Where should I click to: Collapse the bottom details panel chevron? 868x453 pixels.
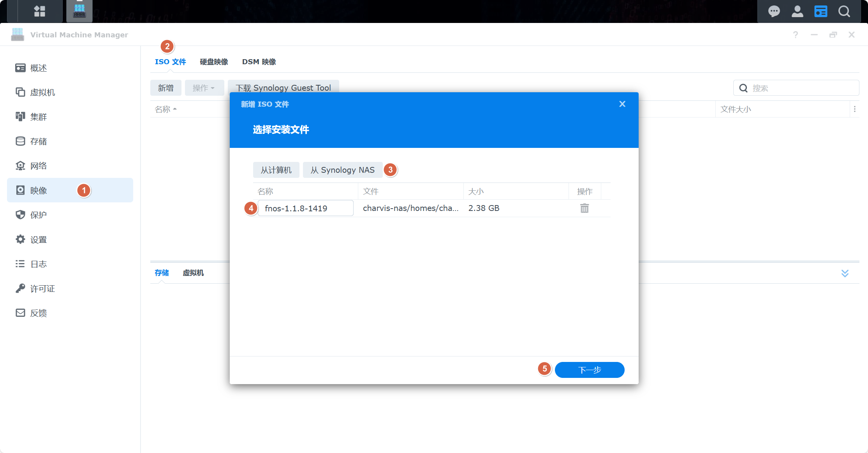point(845,273)
